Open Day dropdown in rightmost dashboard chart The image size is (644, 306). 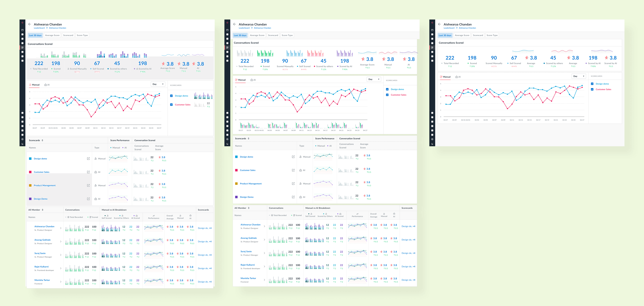(579, 76)
